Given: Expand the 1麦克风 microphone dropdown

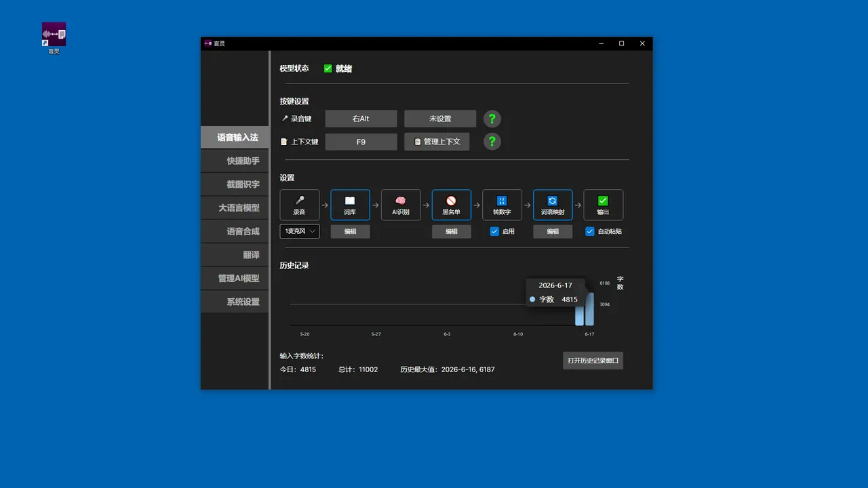Looking at the screenshot, I should (x=300, y=231).
